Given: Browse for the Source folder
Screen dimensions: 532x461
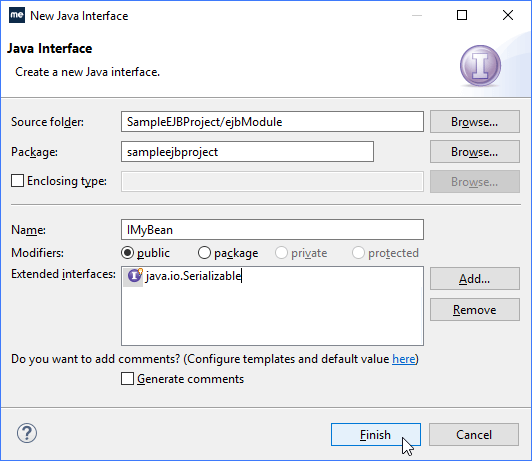Looking at the screenshot, I should coord(475,121).
